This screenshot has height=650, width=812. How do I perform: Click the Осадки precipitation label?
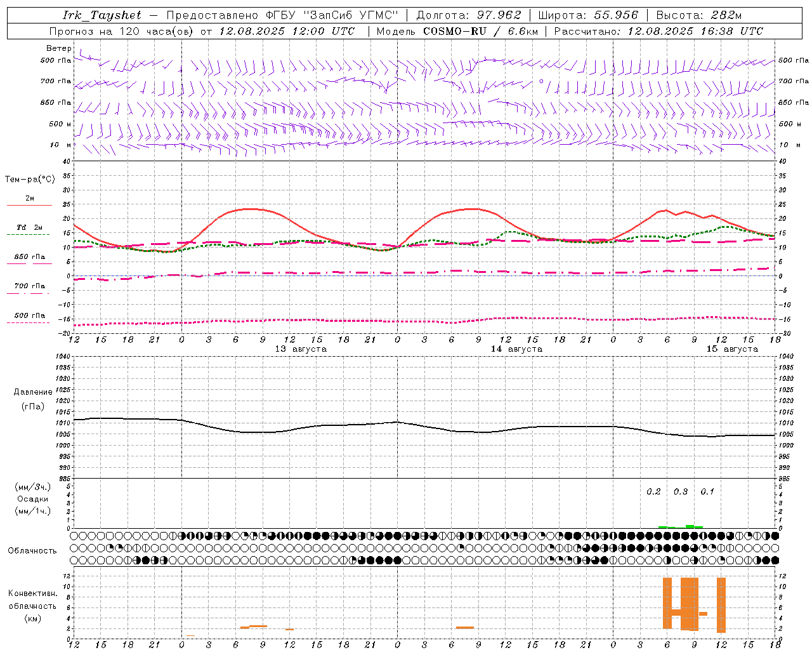(33, 500)
